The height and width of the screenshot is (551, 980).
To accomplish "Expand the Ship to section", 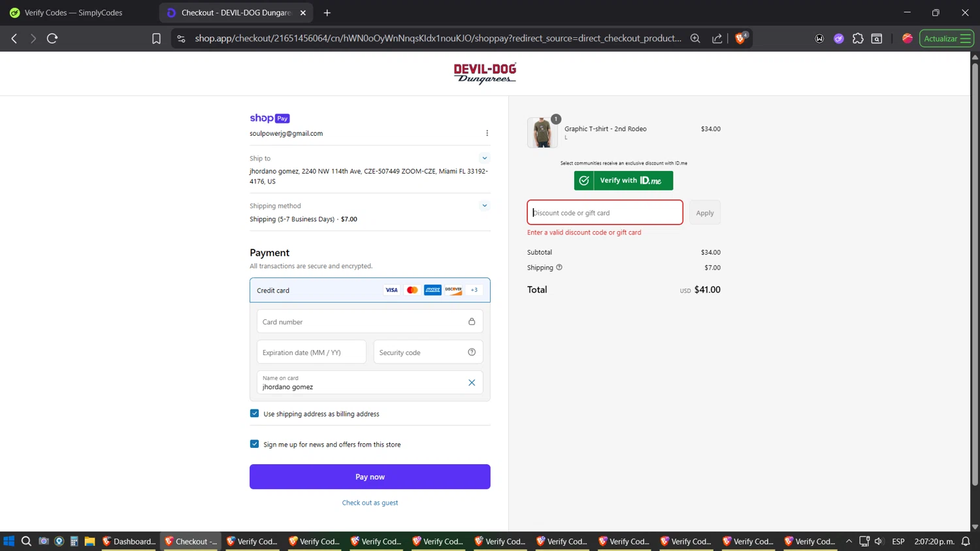I will pyautogui.click(x=484, y=158).
